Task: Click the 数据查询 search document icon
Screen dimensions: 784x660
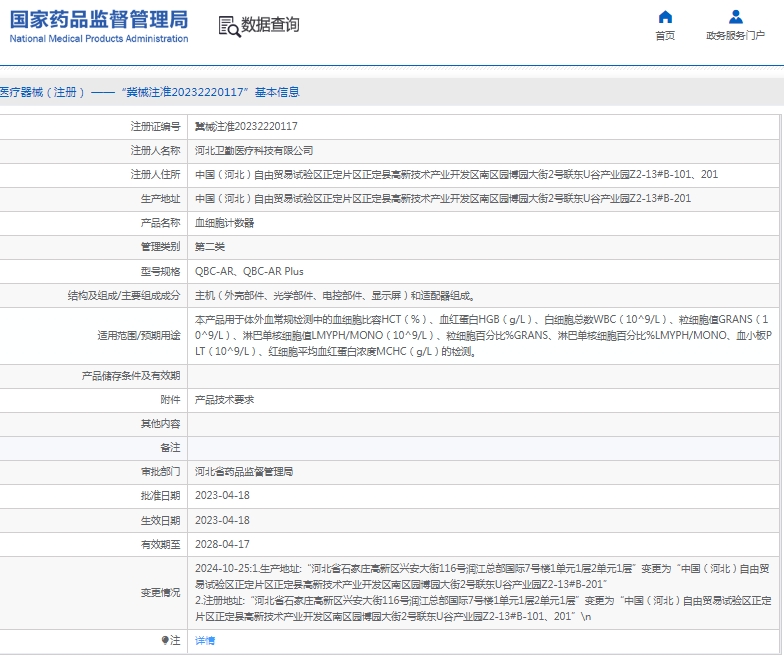Action: pyautogui.click(x=230, y=26)
